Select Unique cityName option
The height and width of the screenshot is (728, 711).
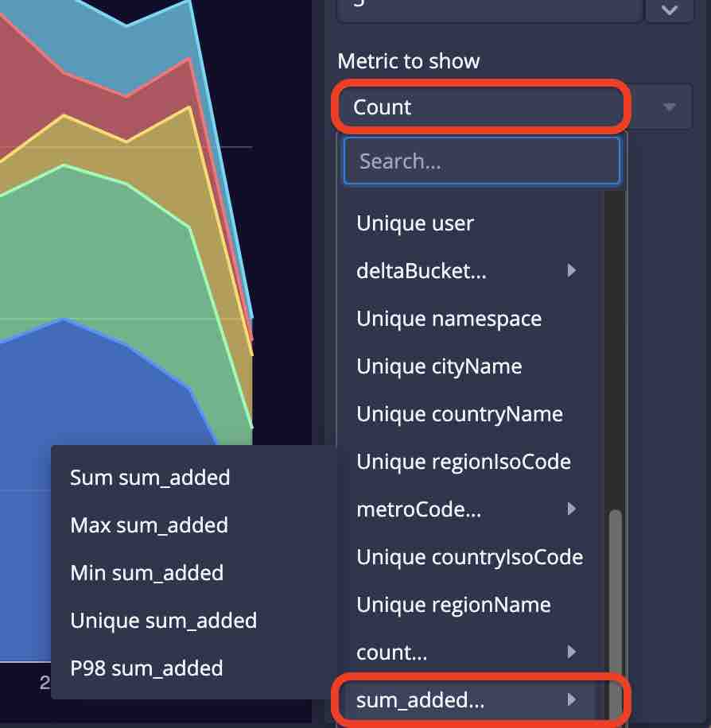tap(439, 366)
